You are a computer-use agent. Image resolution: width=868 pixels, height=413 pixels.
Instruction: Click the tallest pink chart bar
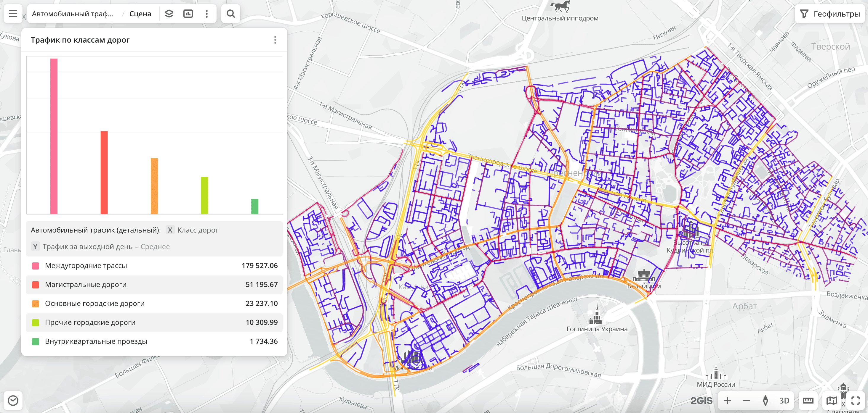tap(54, 136)
